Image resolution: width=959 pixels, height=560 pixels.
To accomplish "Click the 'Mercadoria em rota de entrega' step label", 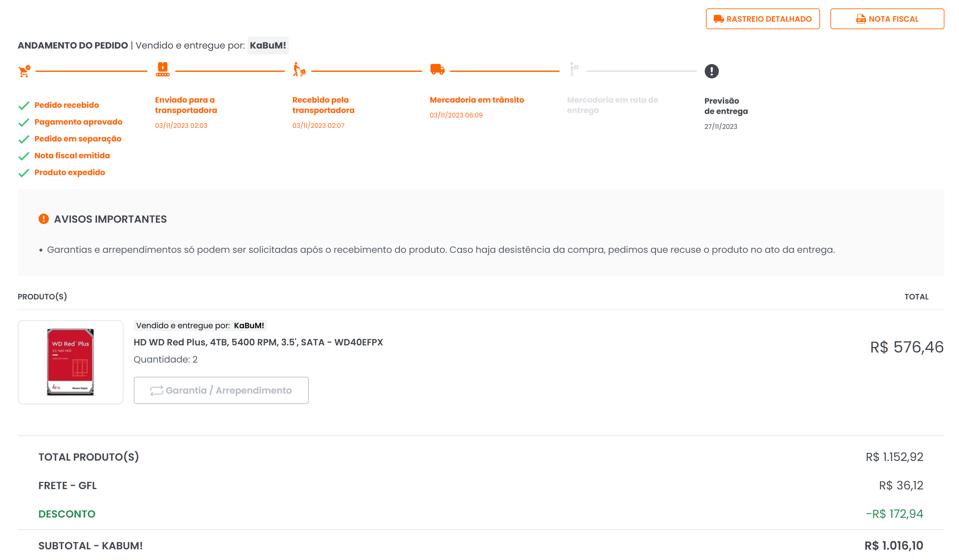I will [x=612, y=105].
